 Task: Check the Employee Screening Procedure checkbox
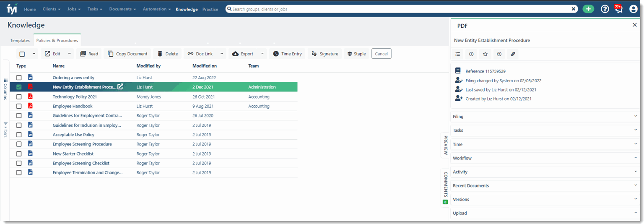(19, 144)
